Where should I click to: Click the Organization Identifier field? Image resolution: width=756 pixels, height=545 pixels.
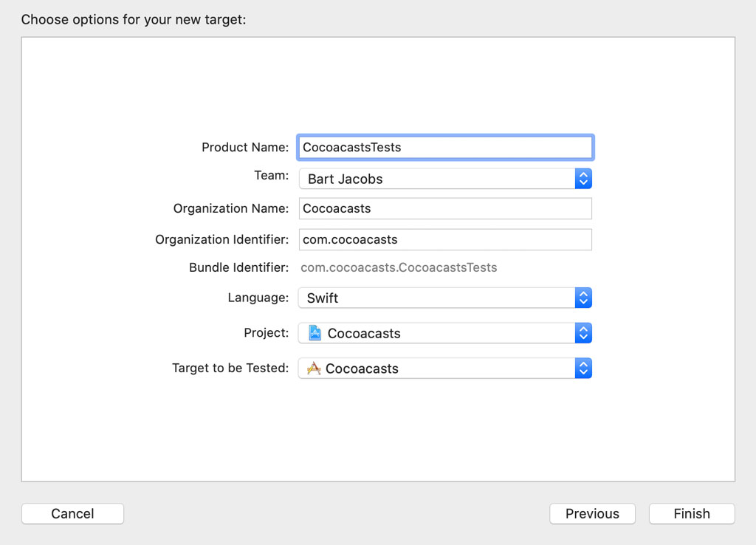pyautogui.click(x=445, y=239)
